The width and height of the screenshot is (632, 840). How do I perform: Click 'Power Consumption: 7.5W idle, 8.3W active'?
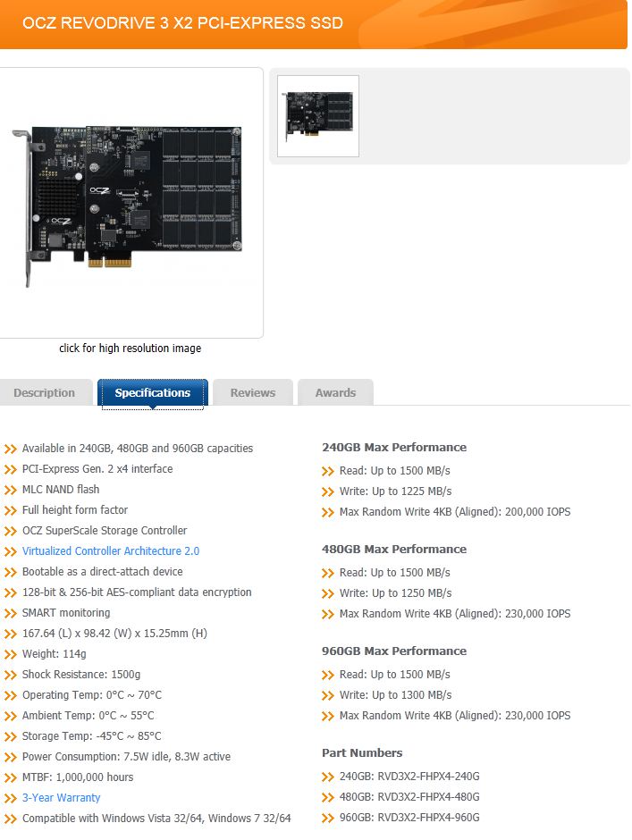126,756
